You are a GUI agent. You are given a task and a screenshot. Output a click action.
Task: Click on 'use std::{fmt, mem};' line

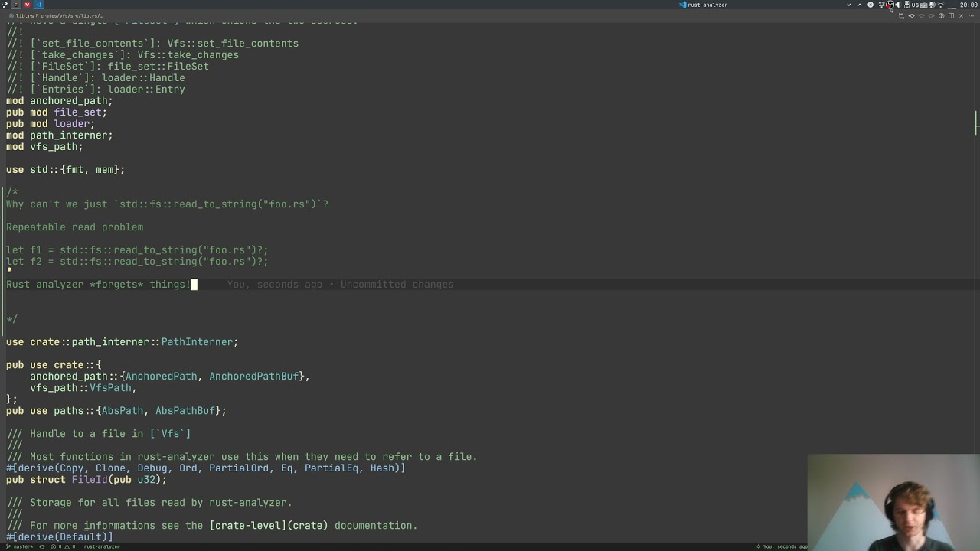coord(65,170)
